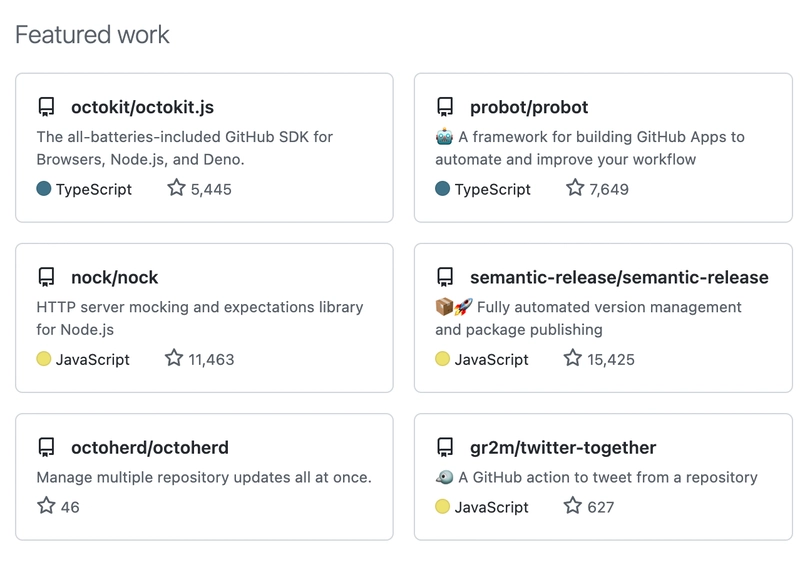Click star icon showing 46 on octoherd
Screen dimensions: 800x577
(46, 505)
